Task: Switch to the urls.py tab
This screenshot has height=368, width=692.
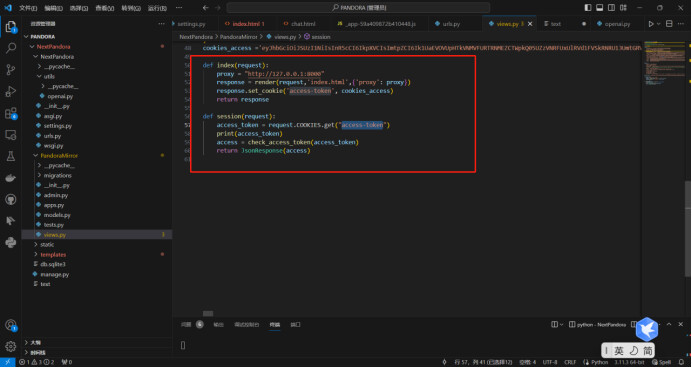Action: pyautogui.click(x=451, y=24)
